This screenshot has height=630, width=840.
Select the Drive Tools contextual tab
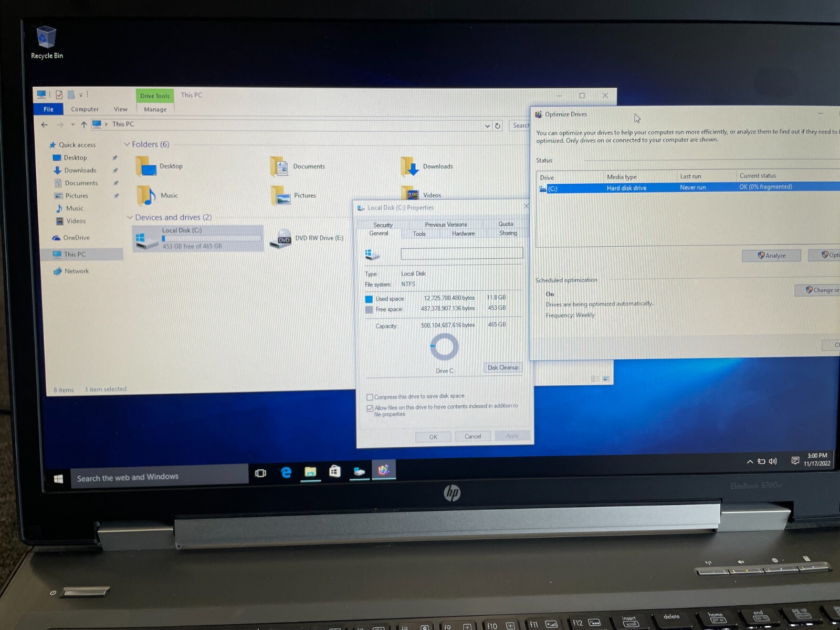point(155,96)
